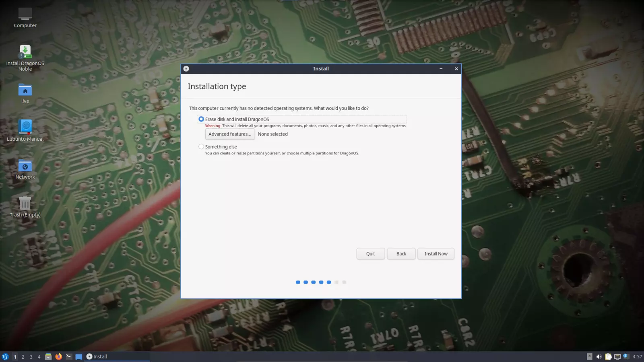Switch to workspace 1

coord(15,357)
